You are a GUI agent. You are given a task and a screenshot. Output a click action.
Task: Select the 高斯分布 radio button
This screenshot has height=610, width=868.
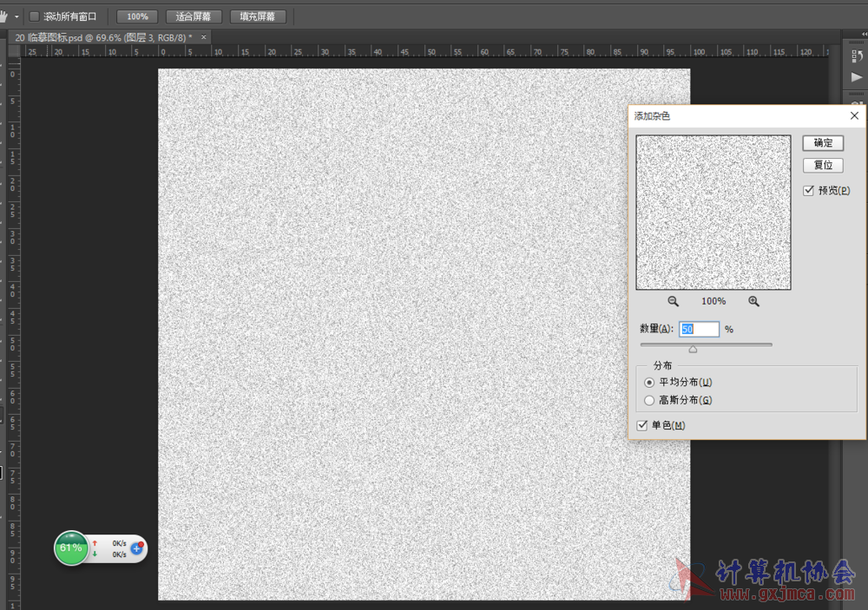coord(649,400)
